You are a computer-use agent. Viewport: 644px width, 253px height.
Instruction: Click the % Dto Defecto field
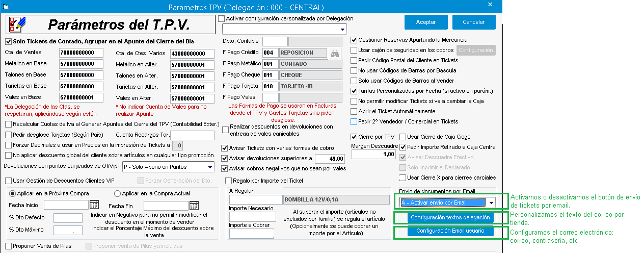[68, 218]
